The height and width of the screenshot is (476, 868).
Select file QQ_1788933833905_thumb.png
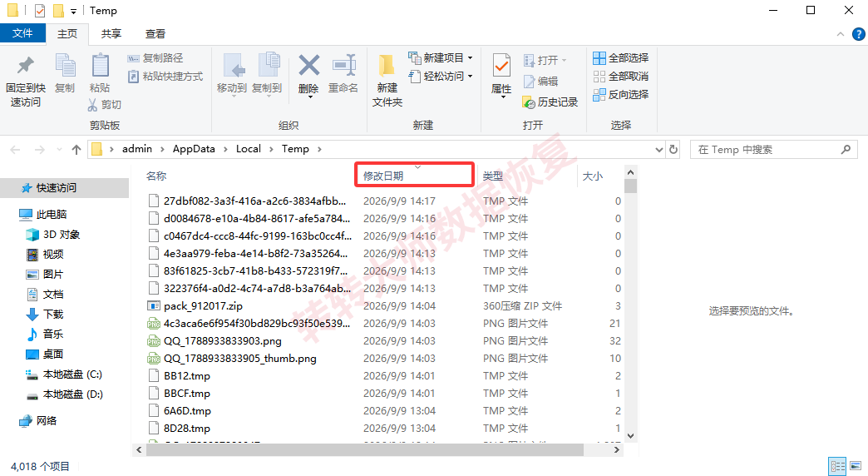coord(240,359)
